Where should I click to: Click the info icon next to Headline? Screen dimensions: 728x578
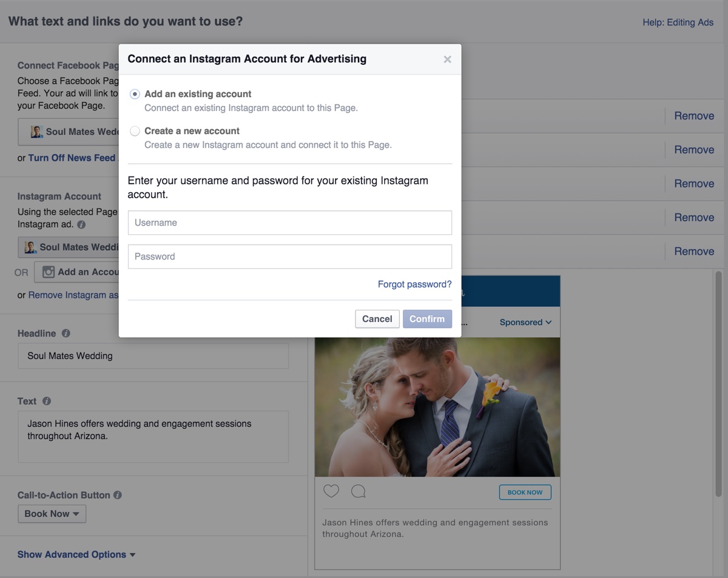[x=67, y=333]
